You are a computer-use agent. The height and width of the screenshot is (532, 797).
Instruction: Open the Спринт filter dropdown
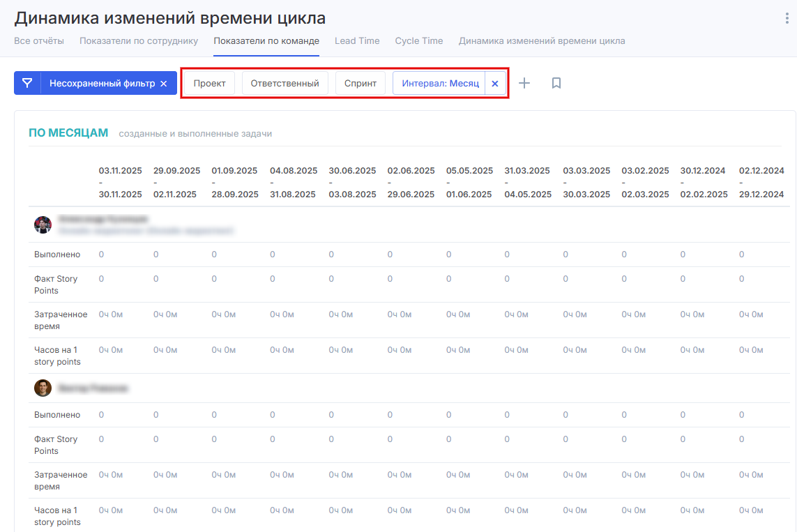point(360,83)
